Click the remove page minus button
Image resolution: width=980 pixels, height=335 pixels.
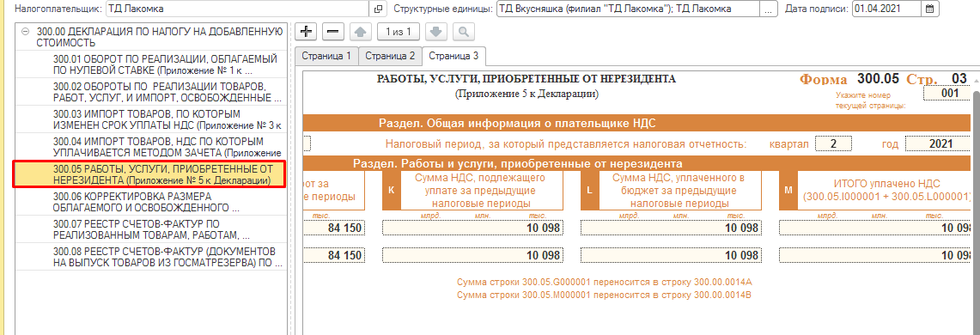point(334,31)
